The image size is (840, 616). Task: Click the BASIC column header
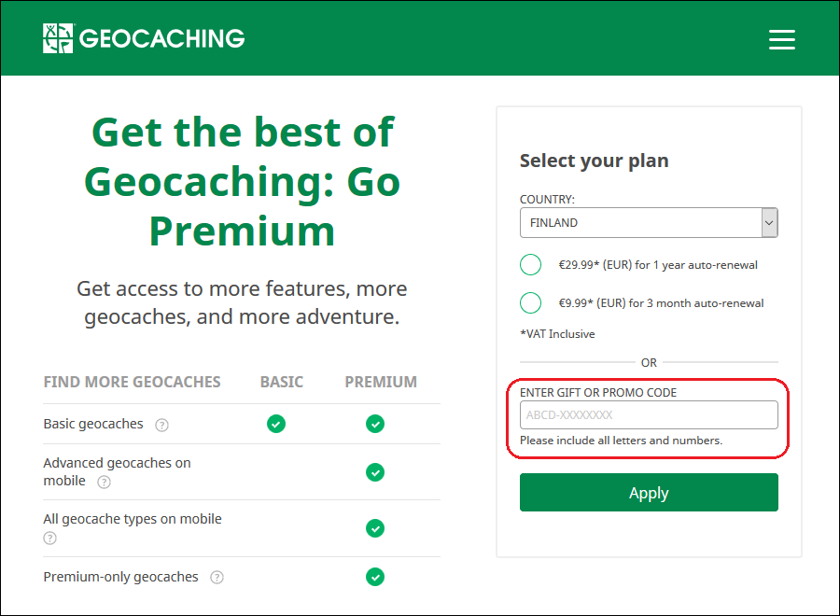coord(281,382)
